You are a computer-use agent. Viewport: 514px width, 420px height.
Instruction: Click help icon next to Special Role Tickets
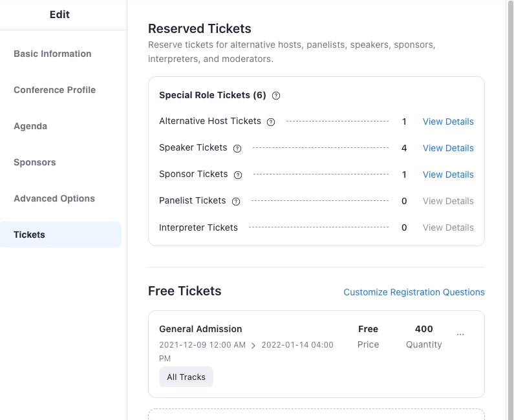(276, 96)
